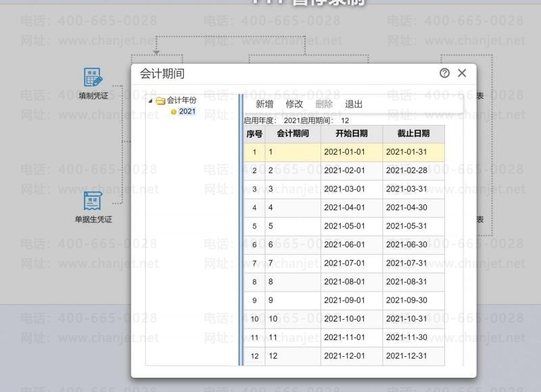
Task: Close the 会计期间 dialog
Action: pos(462,74)
